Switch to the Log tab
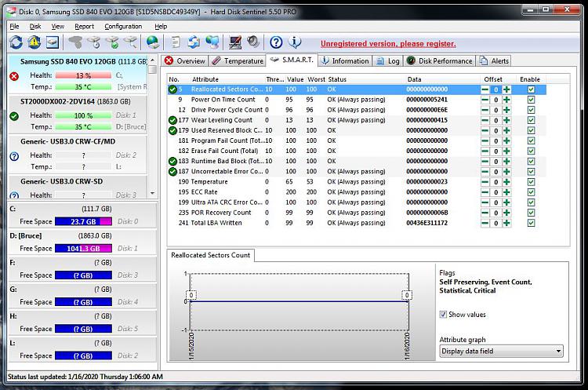Image resolution: width=588 pixels, height=390 pixels. pyautogui.click(x=388, y=60)
